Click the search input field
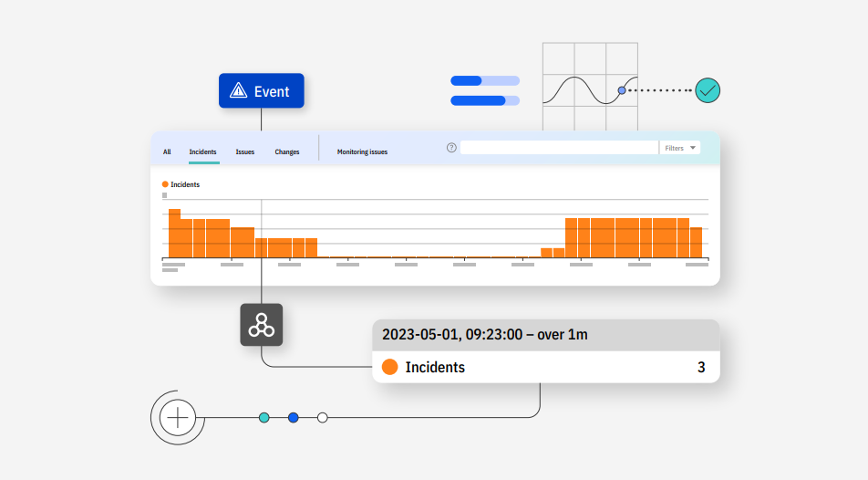Screen dimensions: 868x480 point(559,148)
